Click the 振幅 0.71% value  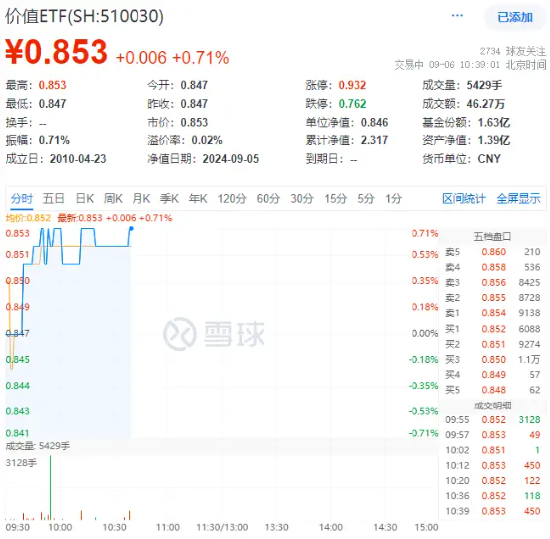pos(54,140)
